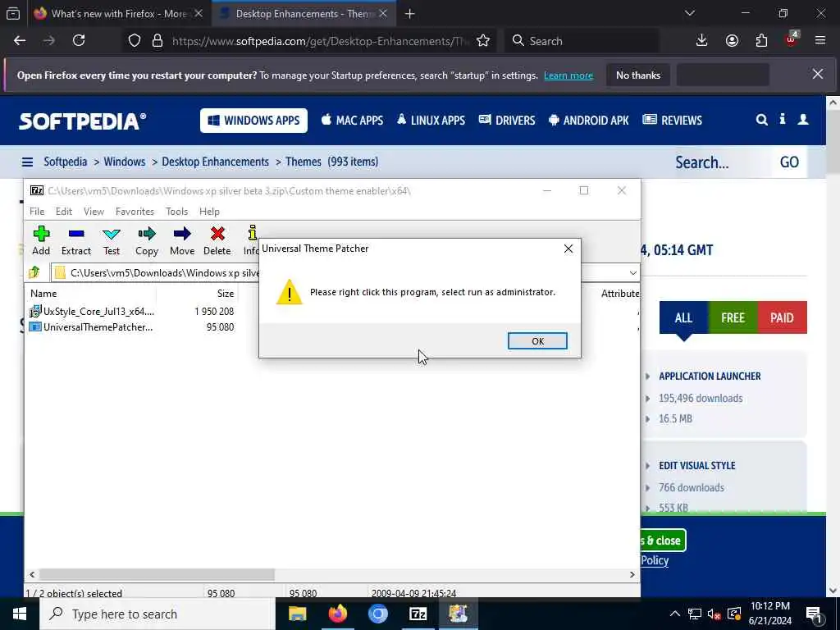Click the Move toolbar icon in 7-Zip

point(182,240)
